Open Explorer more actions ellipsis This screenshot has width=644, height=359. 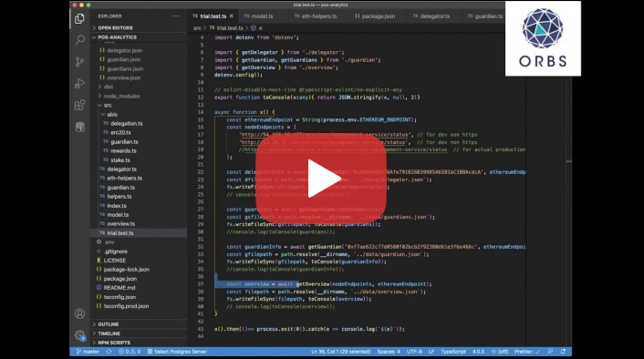coord(176,16)
